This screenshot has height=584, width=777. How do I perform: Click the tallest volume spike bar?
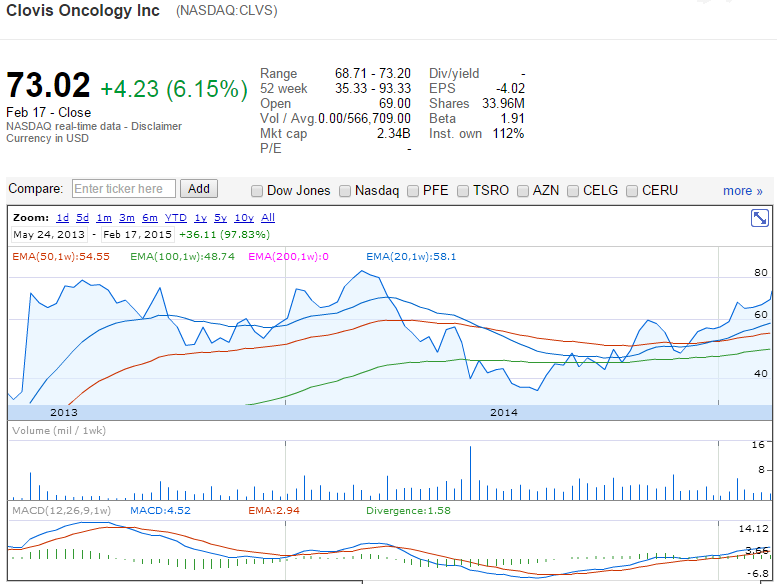[x=470, y=473]
